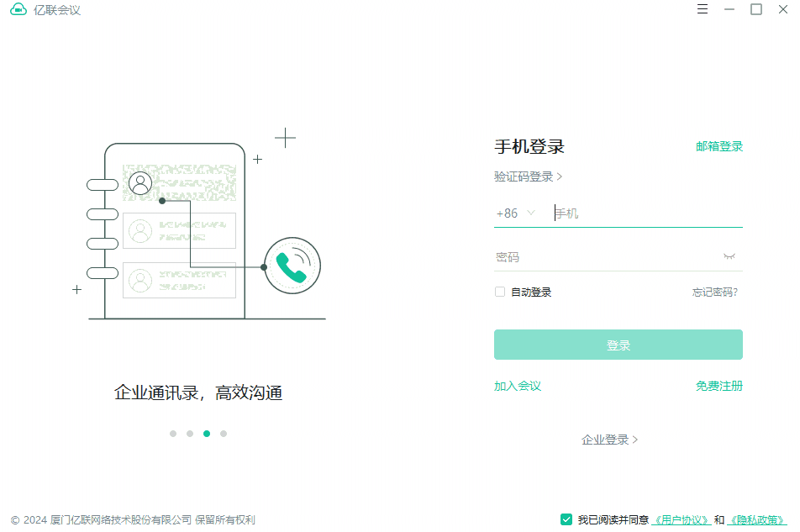Image resolution: width=800 pixels, height=532 pixels.
Task: Click 免费注册 to register for free
Action: point(718,386)
